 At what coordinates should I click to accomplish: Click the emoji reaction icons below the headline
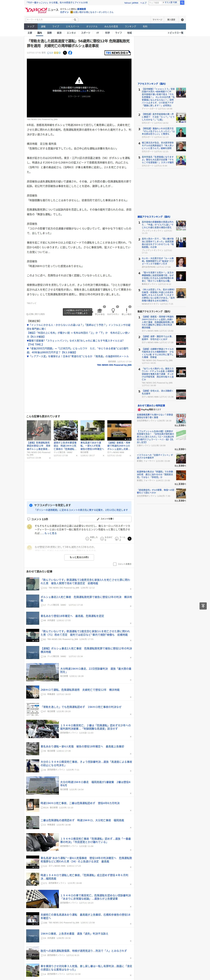57,53
